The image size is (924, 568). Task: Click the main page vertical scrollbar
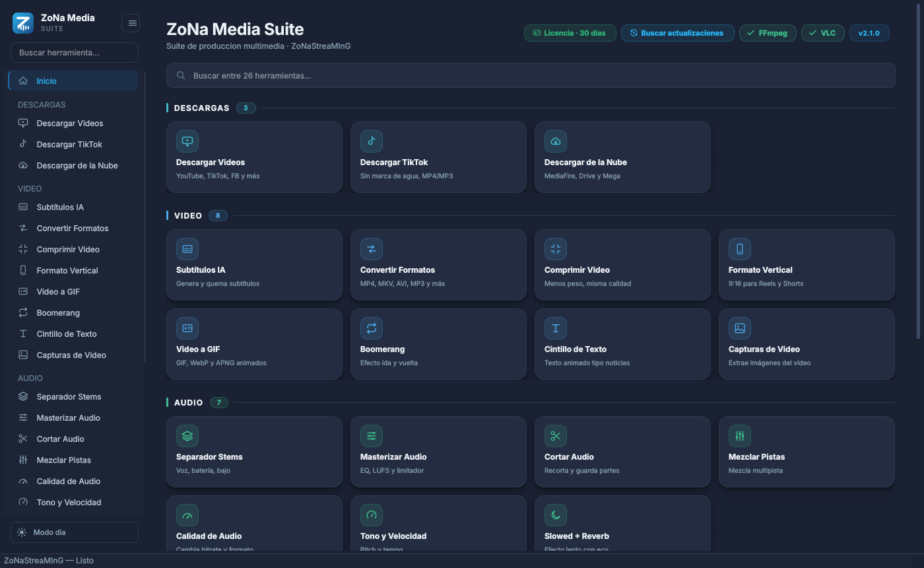point(919,172)
